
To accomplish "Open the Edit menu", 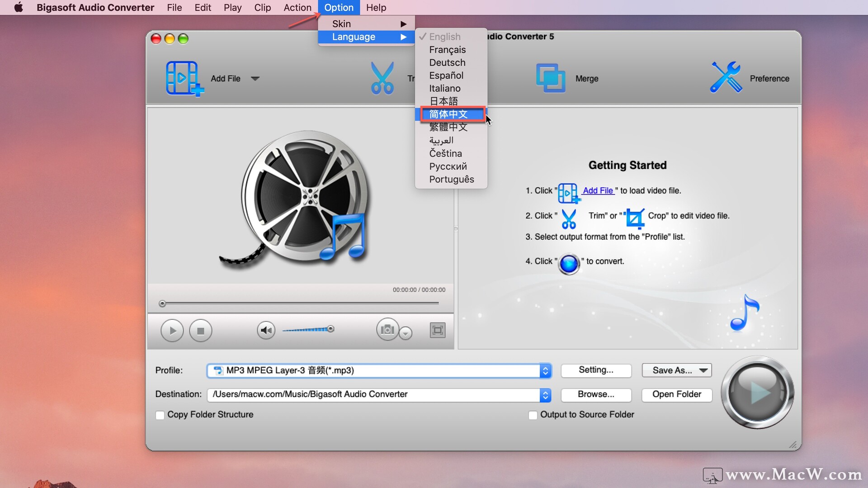I will (x=203, y=8).
